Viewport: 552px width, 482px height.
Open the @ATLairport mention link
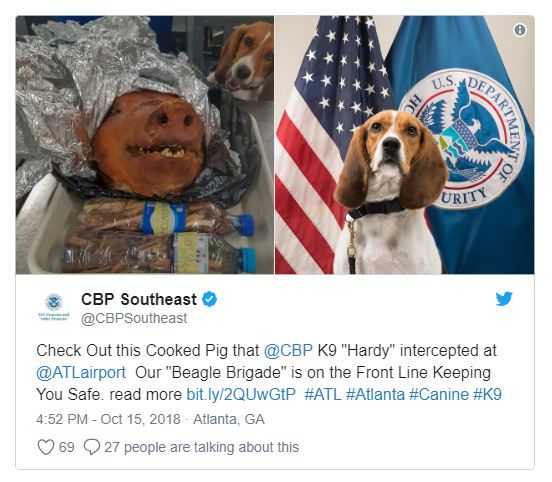tap(81, 373)
